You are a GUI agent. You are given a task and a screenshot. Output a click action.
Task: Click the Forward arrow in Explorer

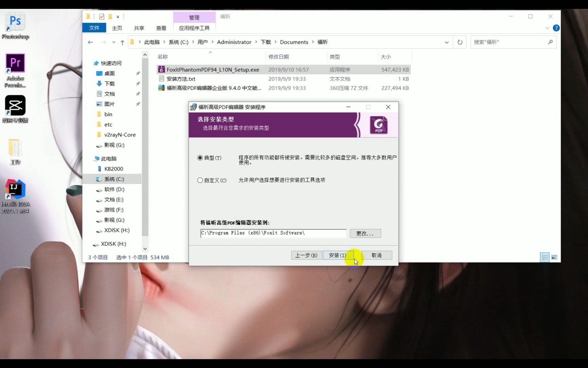103,42
